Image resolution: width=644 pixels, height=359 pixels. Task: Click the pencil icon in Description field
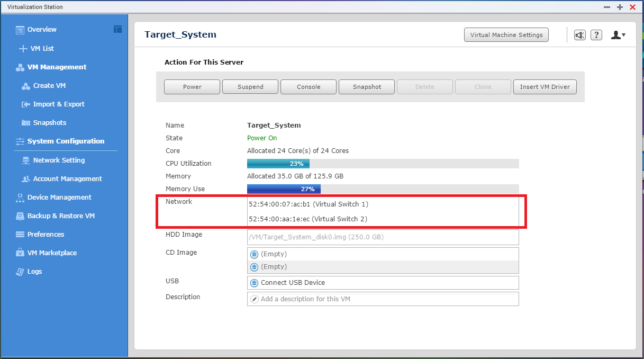(x=254, y=299)
